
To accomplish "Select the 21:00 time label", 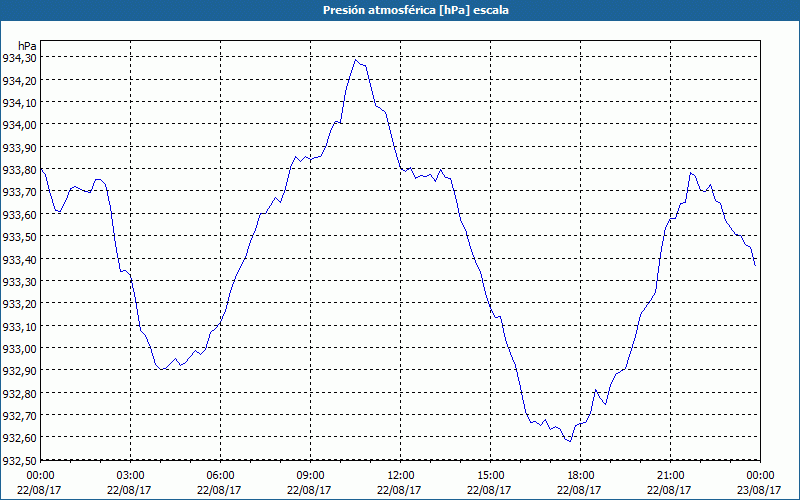I will point(670,476).
